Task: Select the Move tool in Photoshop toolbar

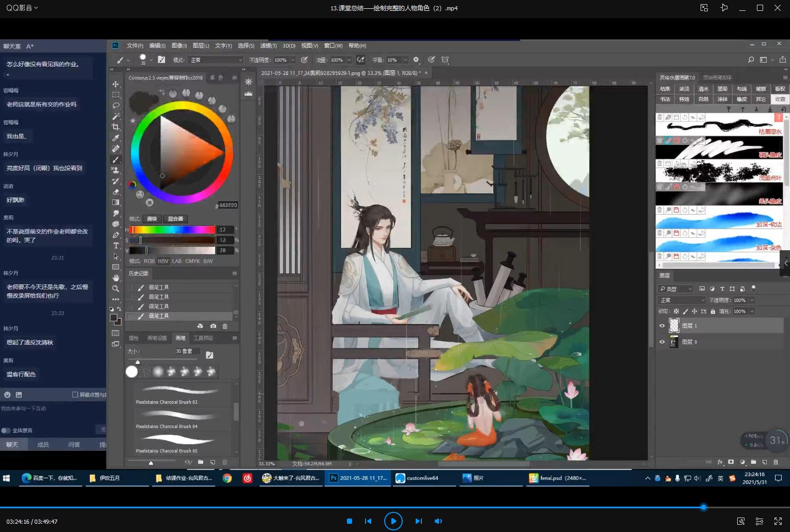Action: click(x=116, y=84)
